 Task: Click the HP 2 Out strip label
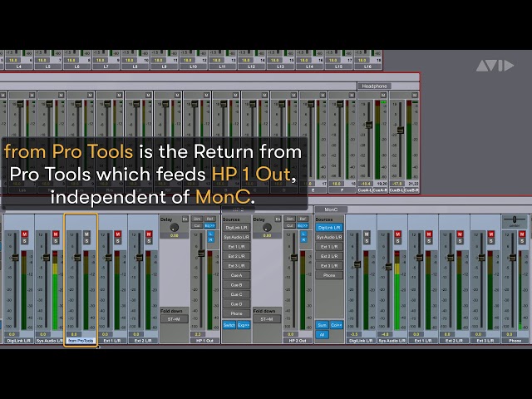tap(298, 341)
